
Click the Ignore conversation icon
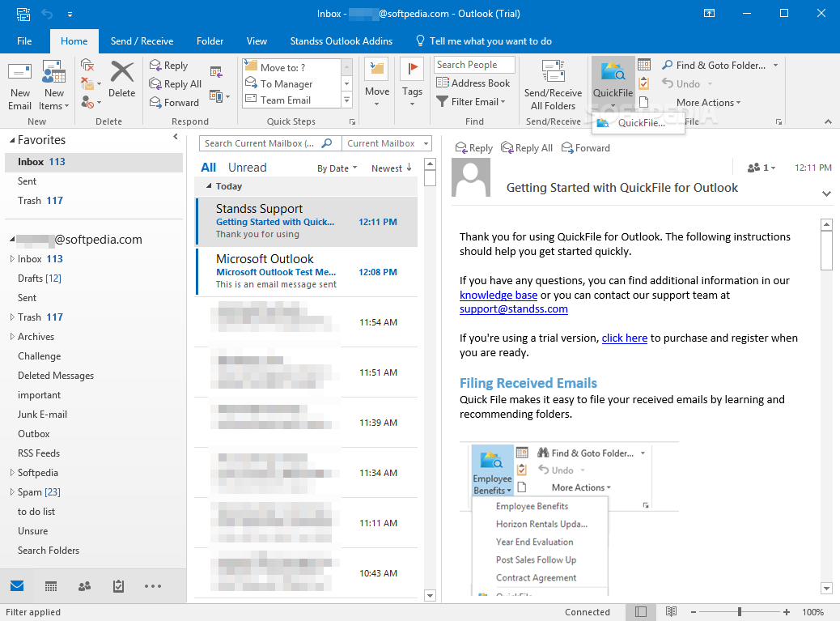tap(87, 66)
